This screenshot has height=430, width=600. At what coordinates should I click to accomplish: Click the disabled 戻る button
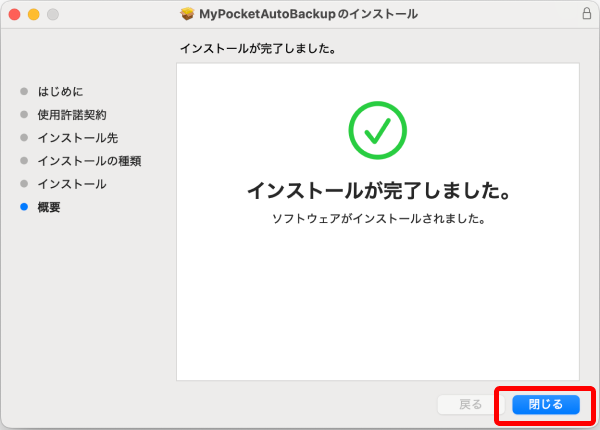tap(470, 404)
